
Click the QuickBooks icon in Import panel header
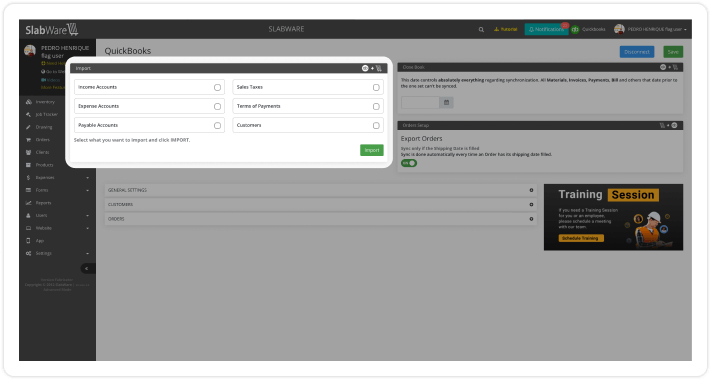[x=365, y=68]
